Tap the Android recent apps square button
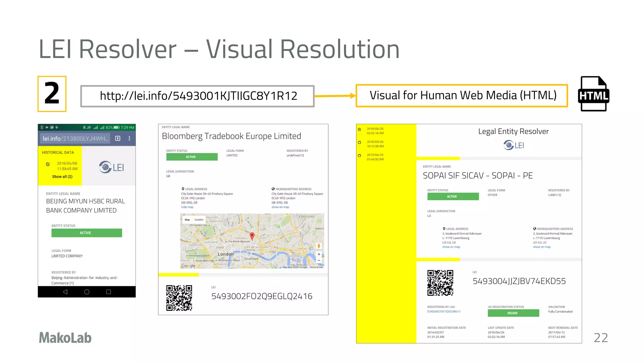The height and width of the screenshot is (362, 644). click(108, 292)
